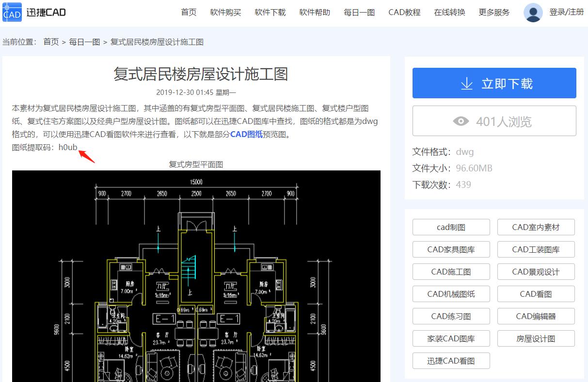
Task: Click the 迅捷CAD logo icon
Action: click(x=11, y=12)
